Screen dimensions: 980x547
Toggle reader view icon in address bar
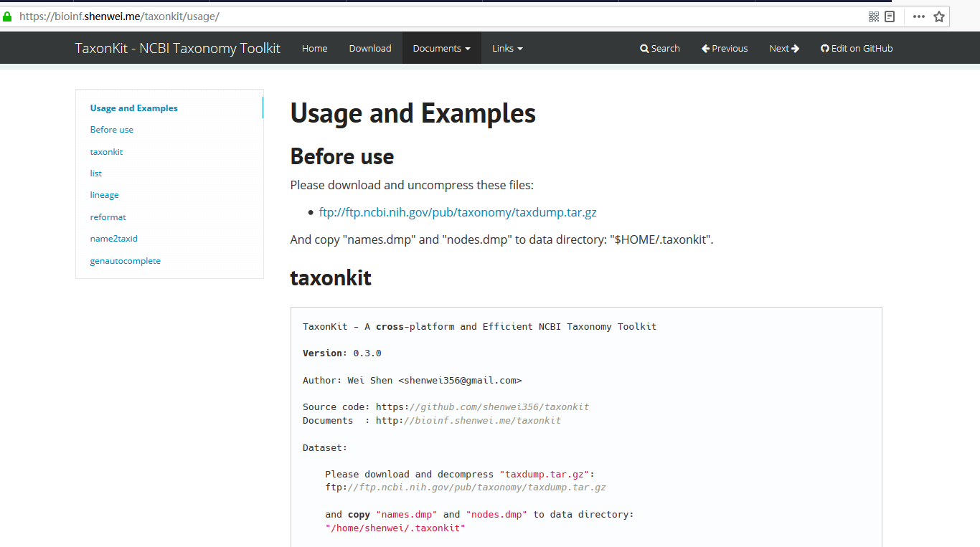pos(890,16)
